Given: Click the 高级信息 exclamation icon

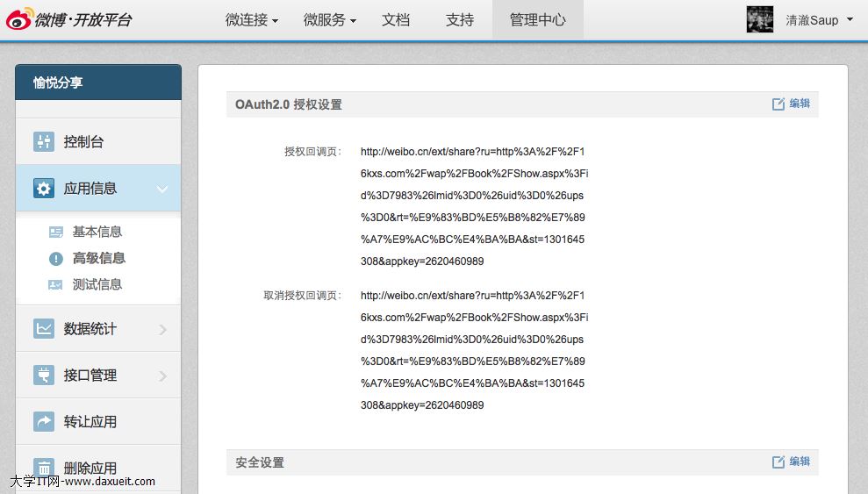Looking at the screenshot, I should click(56, 258).
